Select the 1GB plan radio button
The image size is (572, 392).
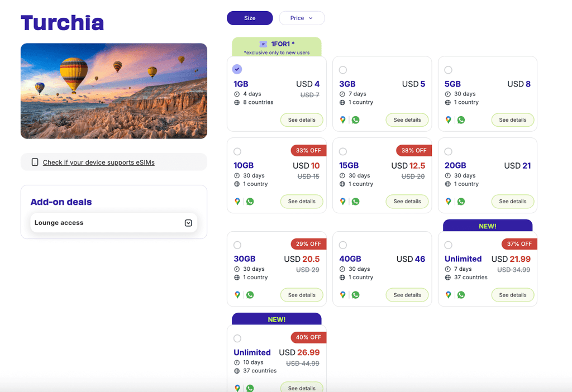(237, 69)
